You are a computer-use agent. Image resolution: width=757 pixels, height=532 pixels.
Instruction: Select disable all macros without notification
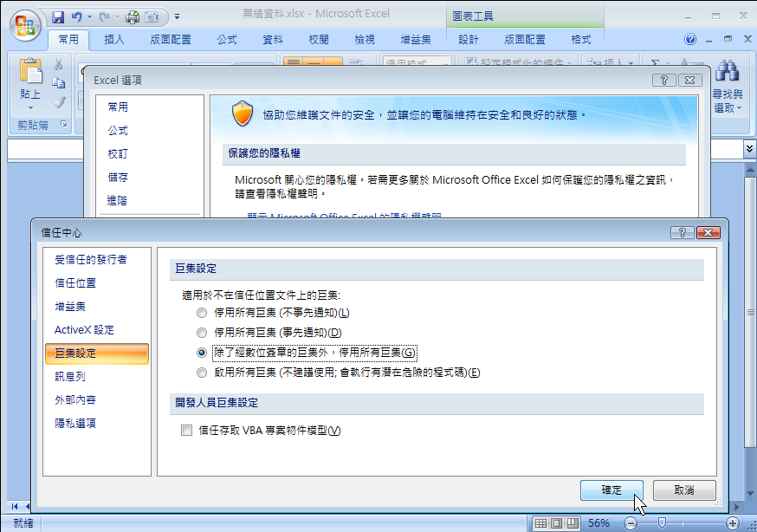coord(202,313)
